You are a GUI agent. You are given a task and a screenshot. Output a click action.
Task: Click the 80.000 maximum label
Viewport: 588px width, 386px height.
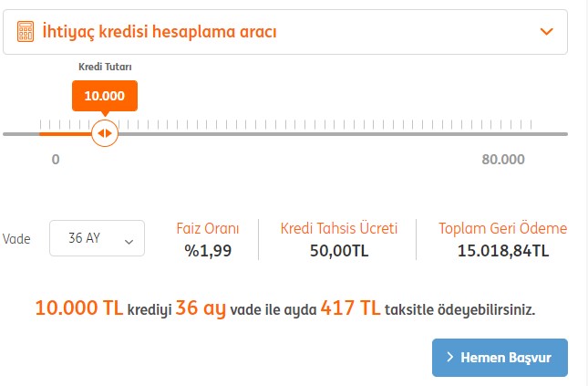[503, 160]
